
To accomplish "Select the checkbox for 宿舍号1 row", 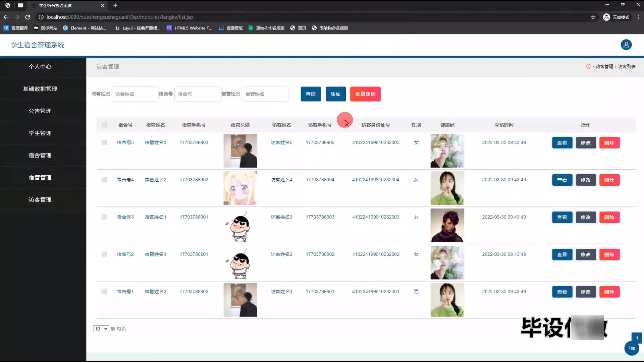I will (x=104, y=292).
